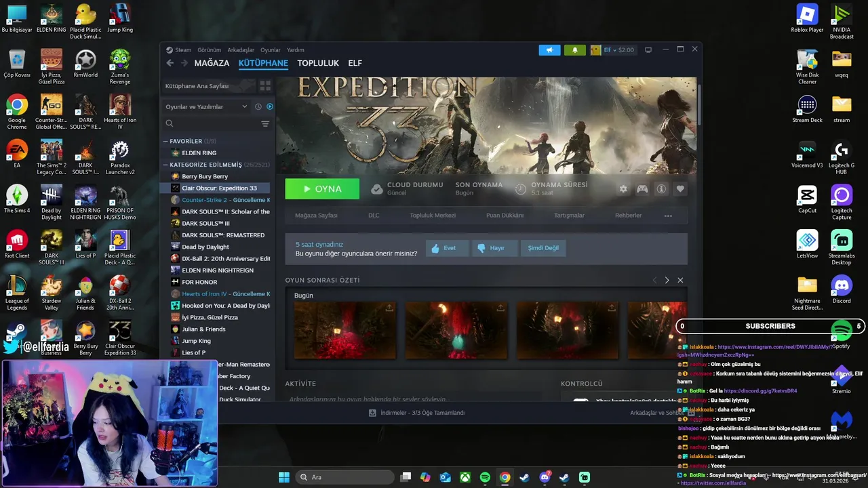The width and height of the screenshot is (868, 488).
Task: Switch to the MAĞAZA tab
Action: (x=212, y=63)
